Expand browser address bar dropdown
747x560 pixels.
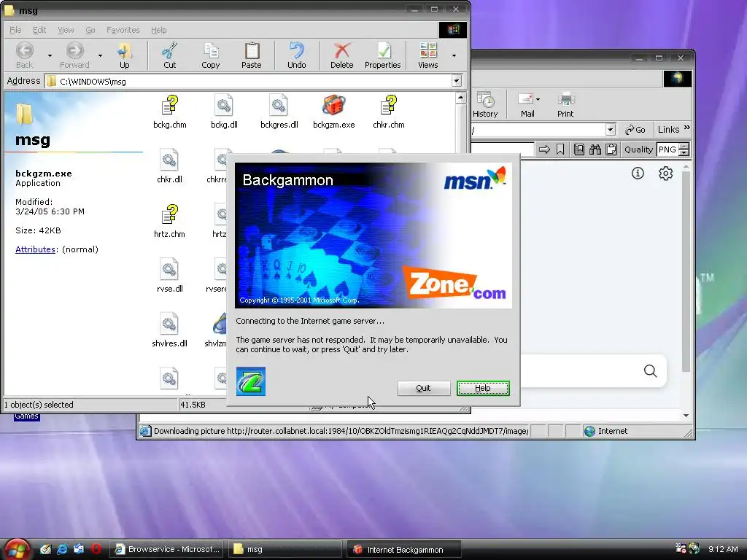point(611,130)
